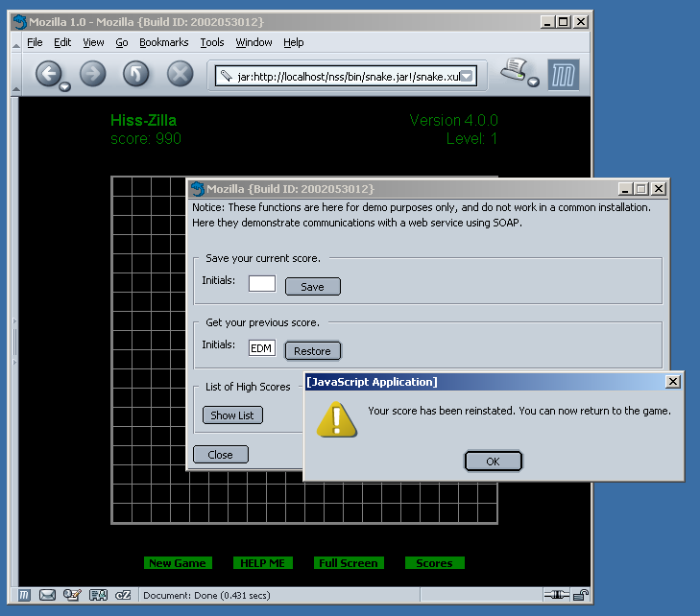Screen dimensions: 700x616
Task: Open Address Book from status bar icon
Action: [97, 596]
